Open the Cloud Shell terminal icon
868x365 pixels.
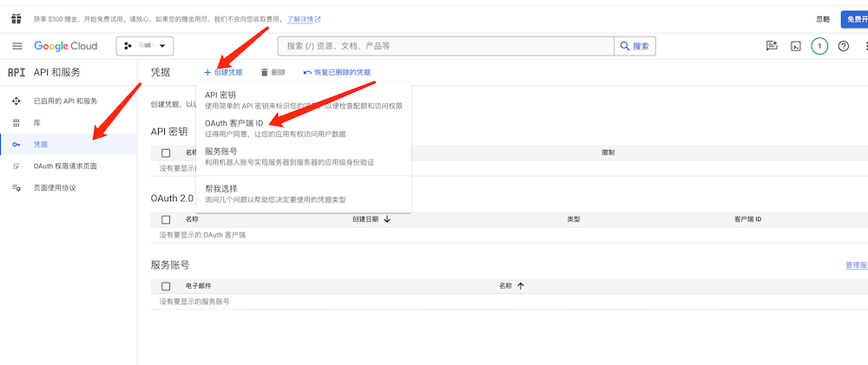(x=795, y=46)
